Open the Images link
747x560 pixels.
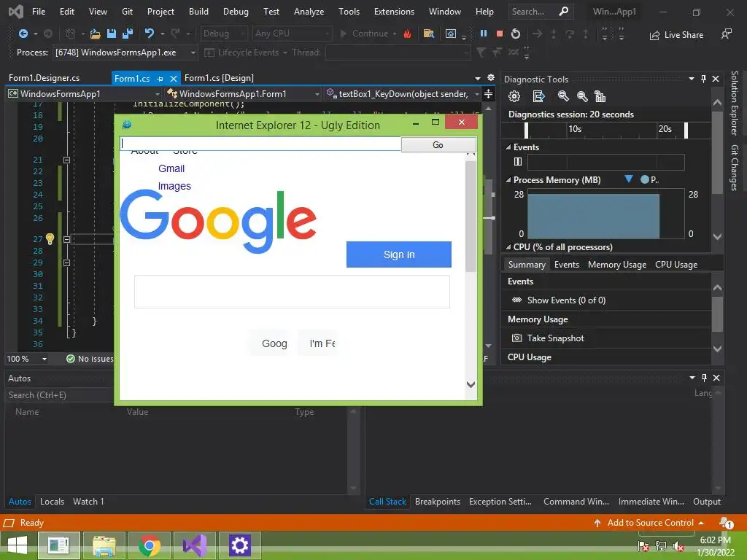(x=174, y=186)
